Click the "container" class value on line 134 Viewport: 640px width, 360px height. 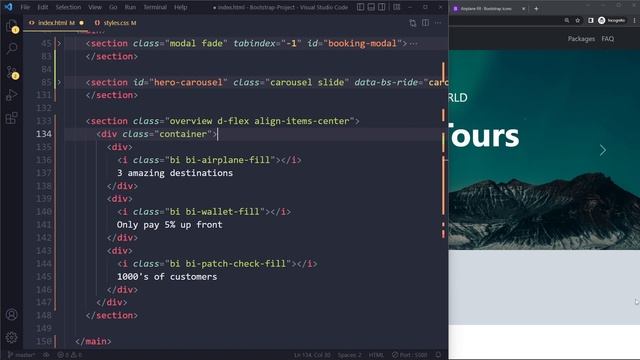[183, 134]
